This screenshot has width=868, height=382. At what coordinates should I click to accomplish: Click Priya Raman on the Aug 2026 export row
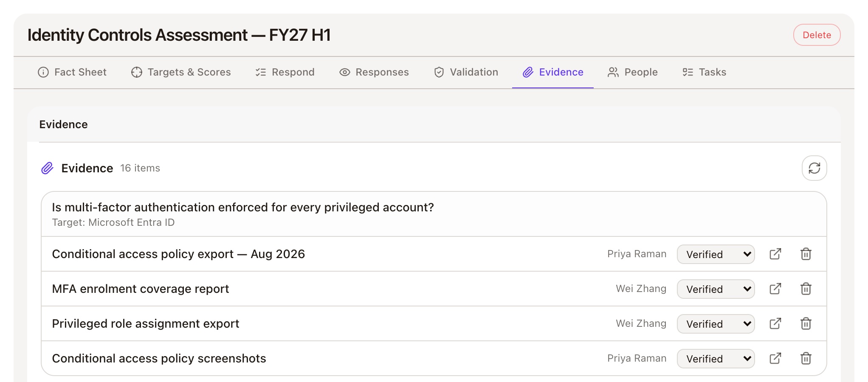click(637, 254)
